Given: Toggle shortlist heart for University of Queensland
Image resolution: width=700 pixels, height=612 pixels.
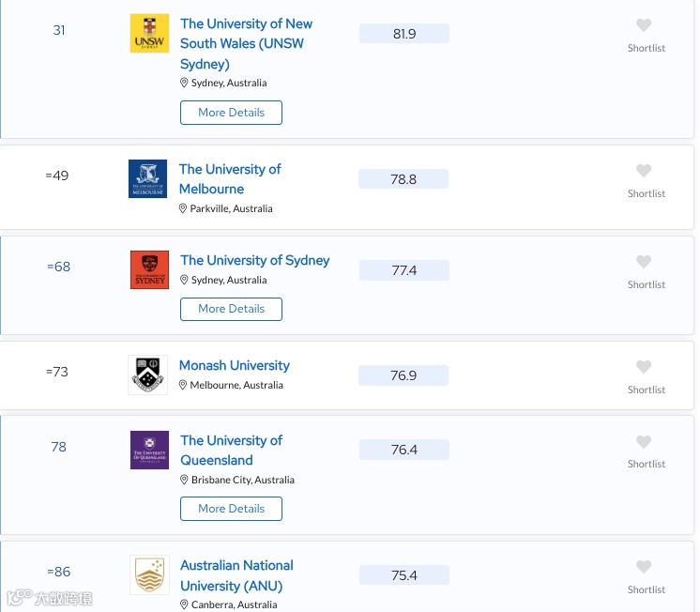Looking at the screenshot, I should pos(644,442).
